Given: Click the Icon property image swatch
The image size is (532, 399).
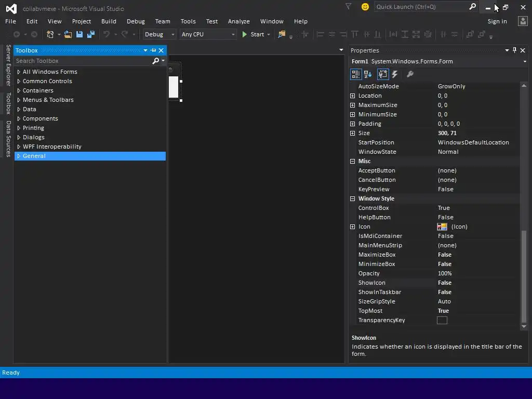Looking at the screenshot, I should 442,227.
